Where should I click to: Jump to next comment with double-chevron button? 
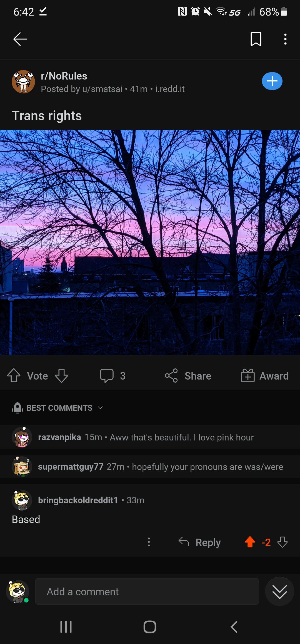279,591
